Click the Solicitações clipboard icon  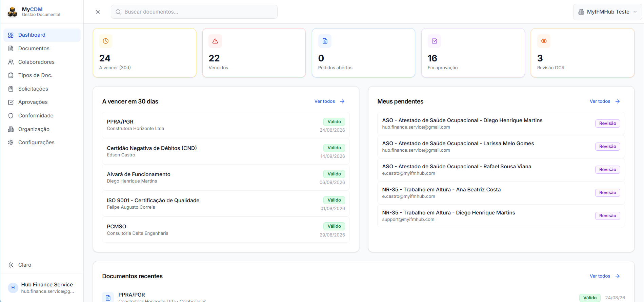(x=11, y=89)
